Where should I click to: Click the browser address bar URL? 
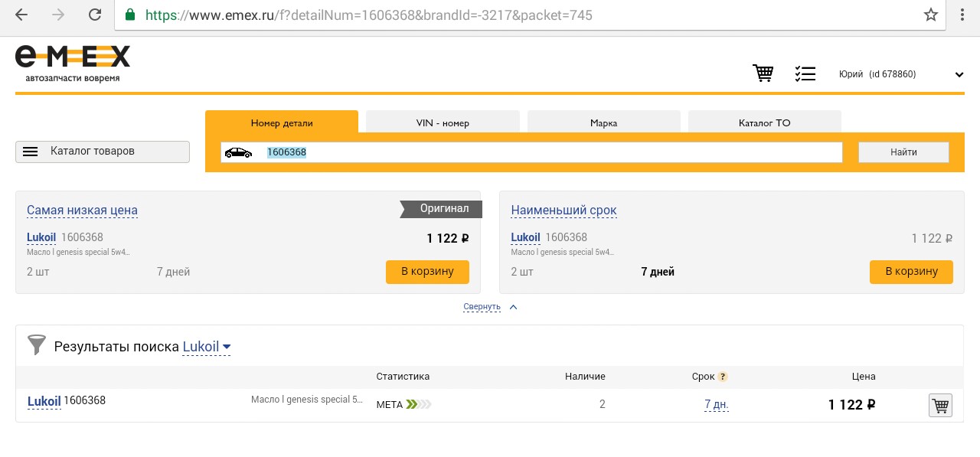[368, 15]
